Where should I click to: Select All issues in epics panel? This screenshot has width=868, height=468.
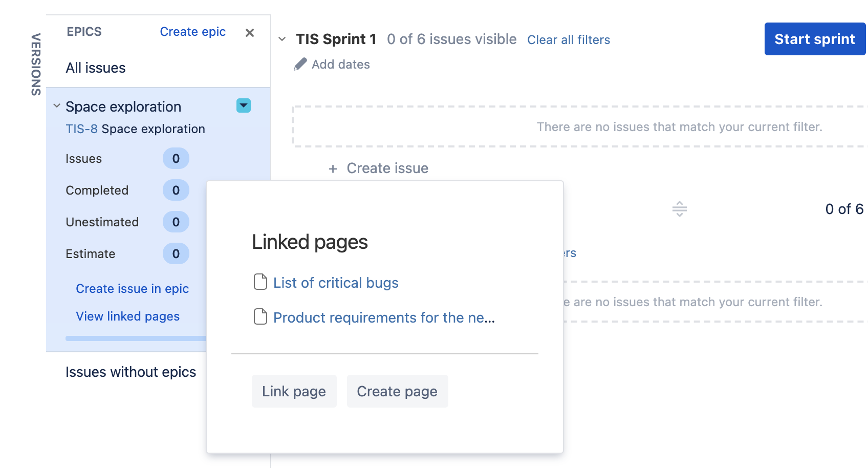tap(96, 68)
